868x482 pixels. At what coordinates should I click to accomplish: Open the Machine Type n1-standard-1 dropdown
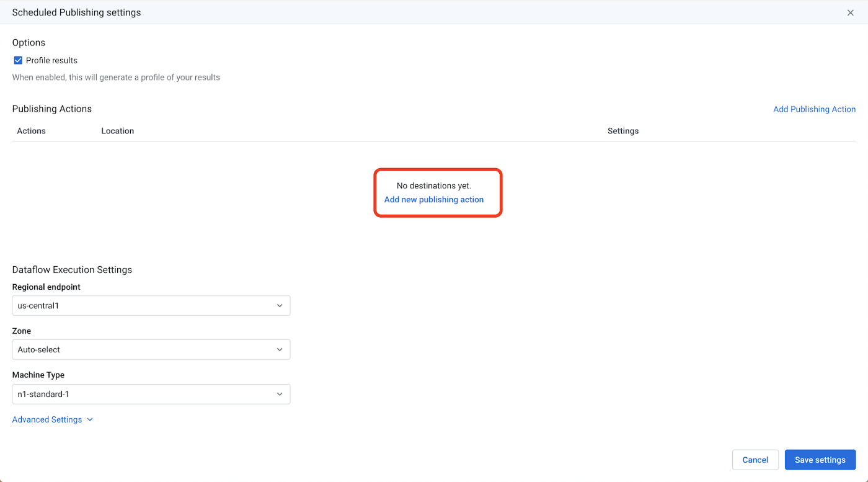click(151, 394)
